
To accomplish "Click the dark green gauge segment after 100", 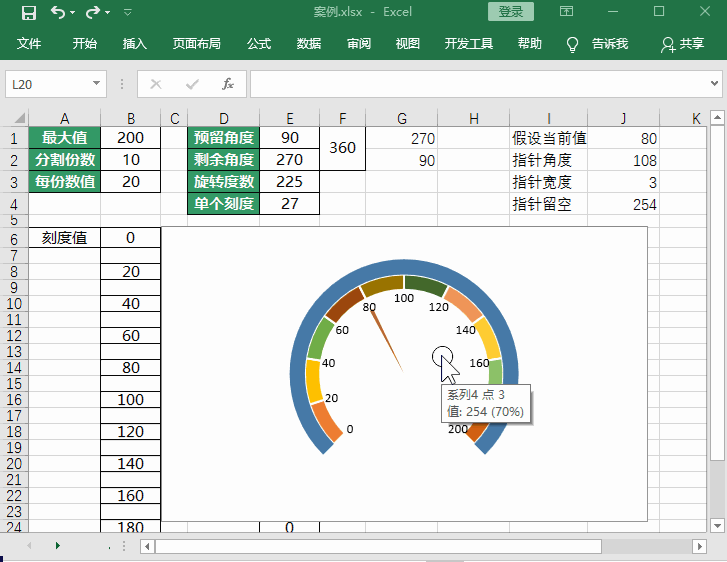I will tap(424, 285).
